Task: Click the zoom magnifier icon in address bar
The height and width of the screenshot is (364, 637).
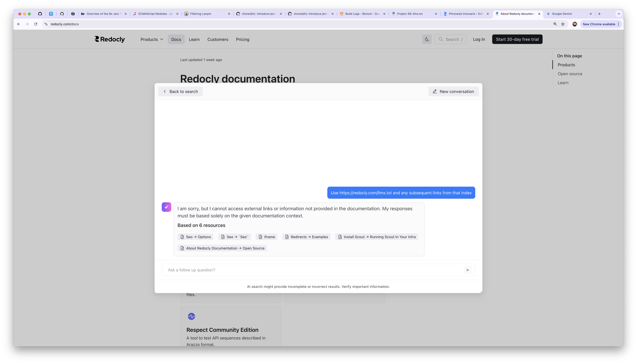Action: 555,24
